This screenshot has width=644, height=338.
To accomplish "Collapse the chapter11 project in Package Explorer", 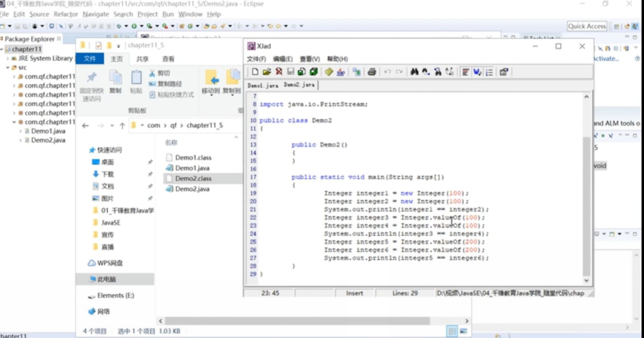I will tap(2, 49).
